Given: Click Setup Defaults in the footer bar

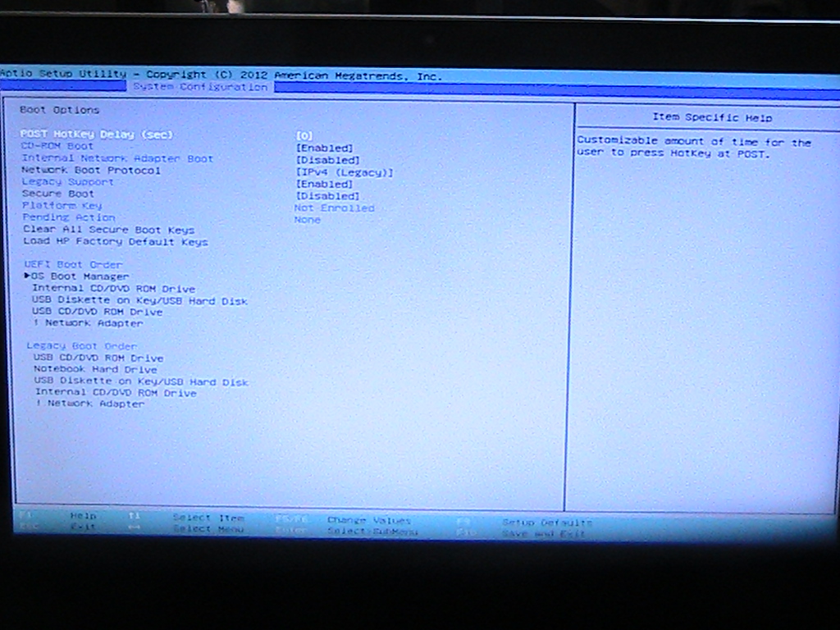Looking at the screenshot, I should coord(546,523).
